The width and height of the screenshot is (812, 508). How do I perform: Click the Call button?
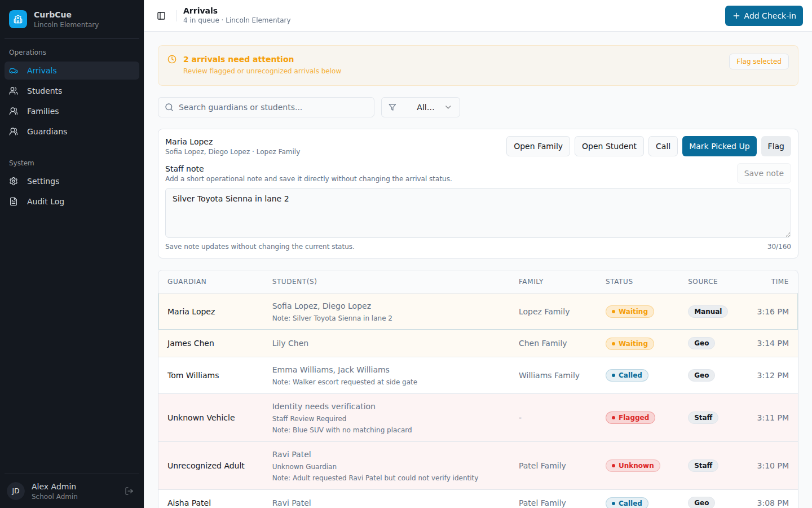click(x=663, y=146)
